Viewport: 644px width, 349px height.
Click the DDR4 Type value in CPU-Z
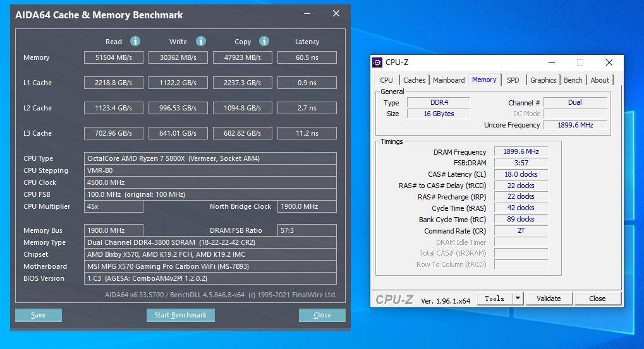(x=439, y=102)
